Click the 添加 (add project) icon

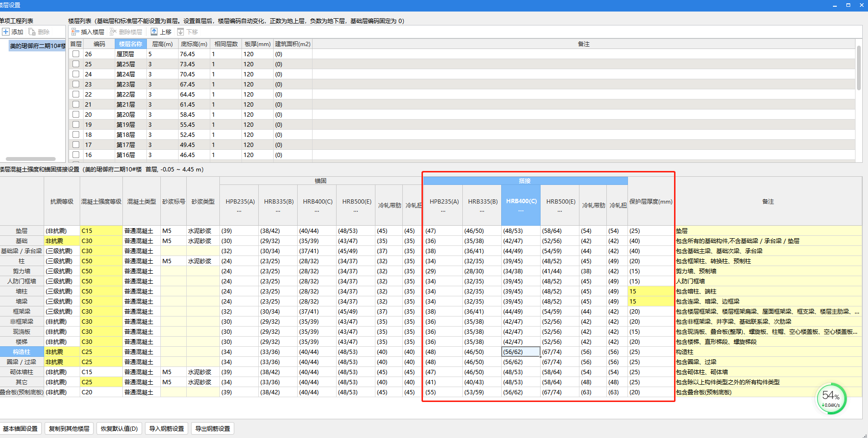coord(6,32)
